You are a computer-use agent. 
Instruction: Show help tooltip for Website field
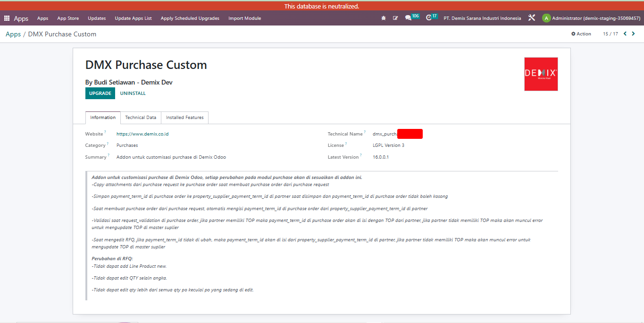click(x=105, y=132)
